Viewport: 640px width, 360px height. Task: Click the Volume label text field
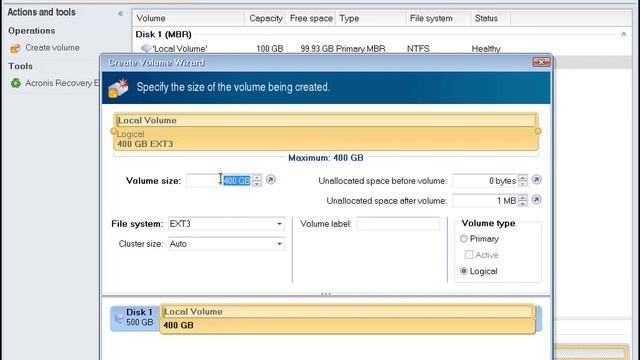coord(398,224)
